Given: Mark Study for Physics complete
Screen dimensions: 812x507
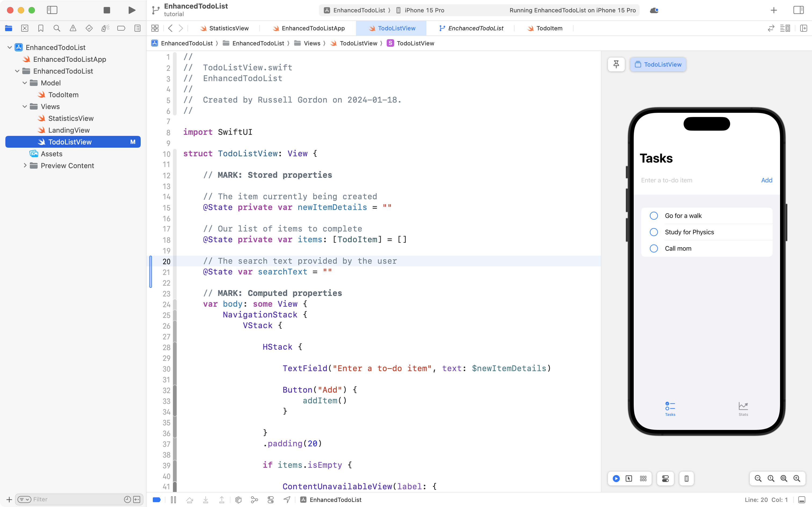Looking at the screenshot, I should [654, 232].
